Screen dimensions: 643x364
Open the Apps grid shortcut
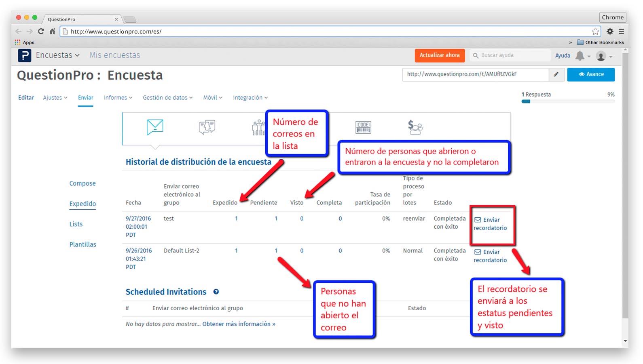pos(25,42)
